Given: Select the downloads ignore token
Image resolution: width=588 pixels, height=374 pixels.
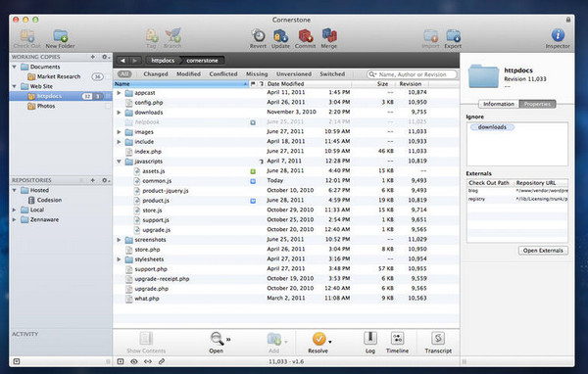Looking at the screenshot, I should click(492, 127).
